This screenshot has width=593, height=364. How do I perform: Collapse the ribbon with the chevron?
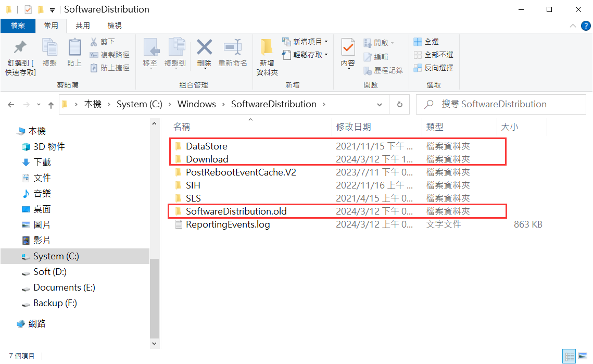[573, 26]
